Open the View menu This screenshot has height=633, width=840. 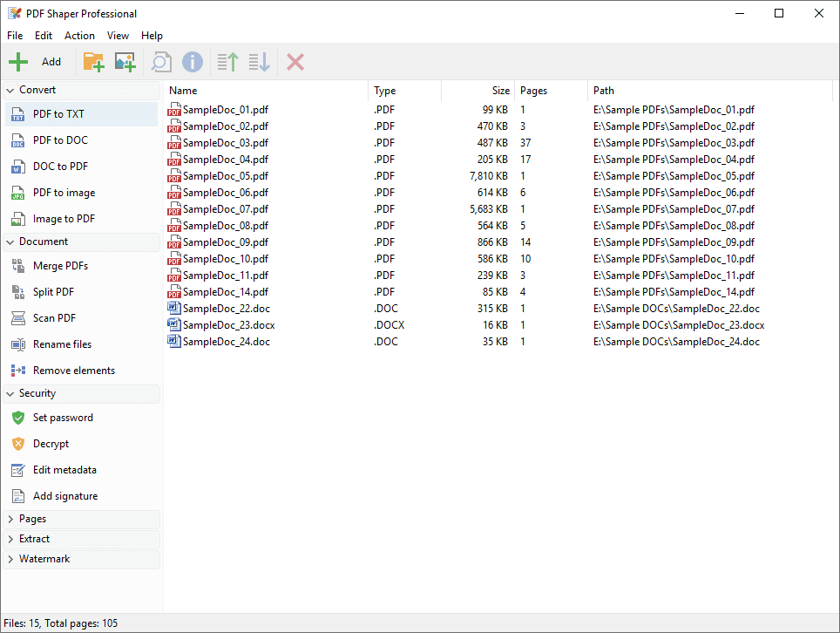click(118, 36)
